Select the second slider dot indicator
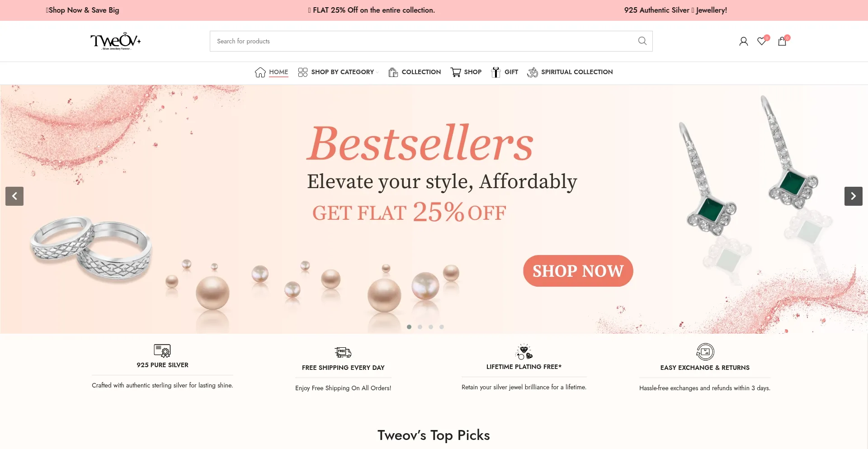The height and width of the screenshot is (449, 868). [x=420, y=327]
